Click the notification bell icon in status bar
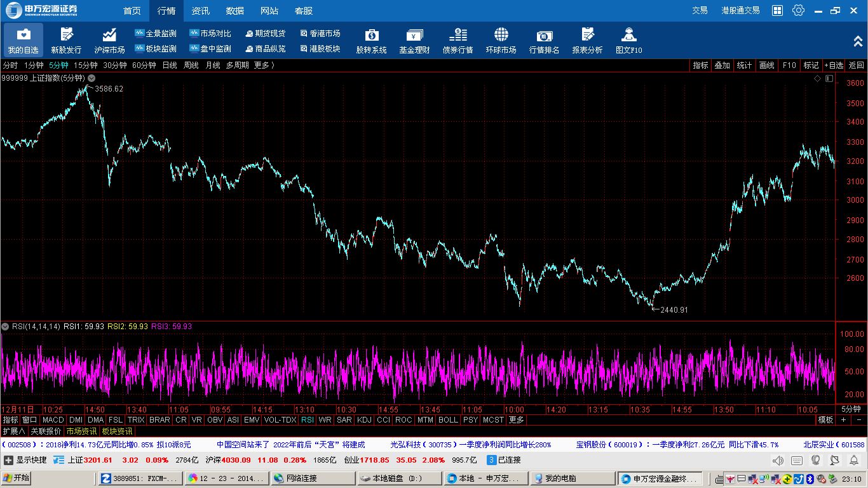Screen dimensions: 868x488 (x=854, y=460)
